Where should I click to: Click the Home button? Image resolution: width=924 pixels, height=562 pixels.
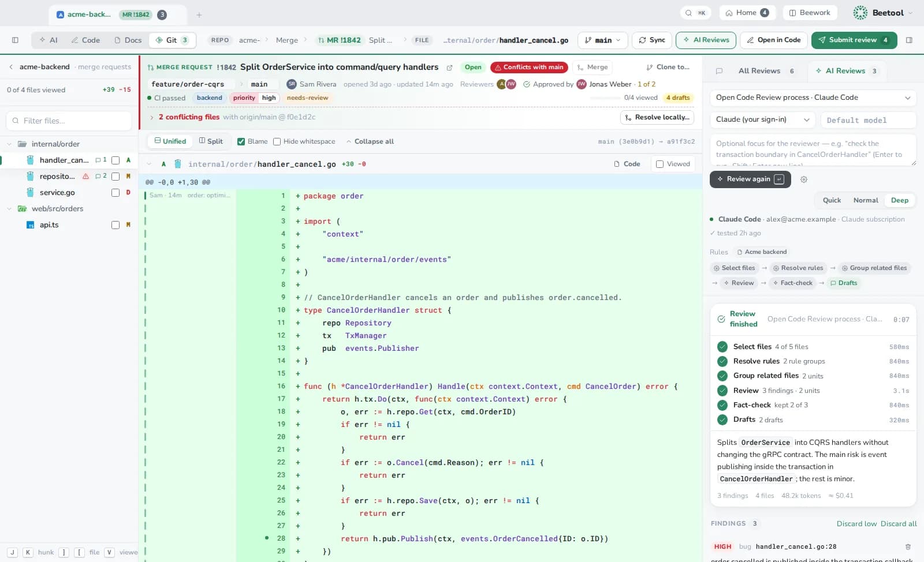point(747,13)
